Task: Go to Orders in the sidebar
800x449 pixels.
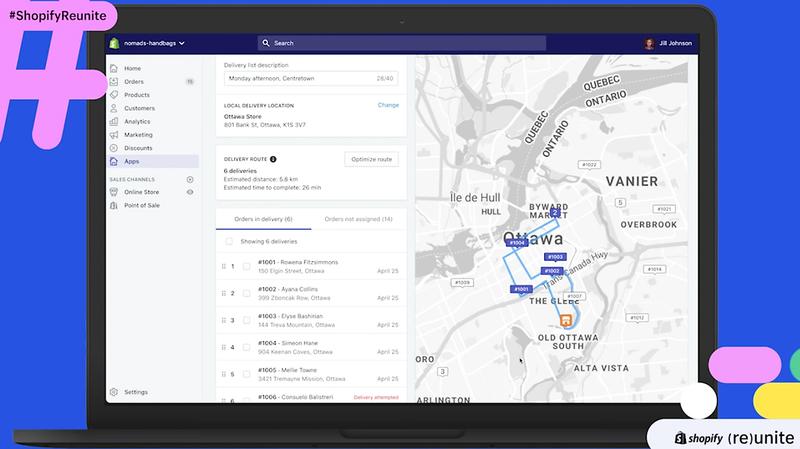Action: [134, 82]
